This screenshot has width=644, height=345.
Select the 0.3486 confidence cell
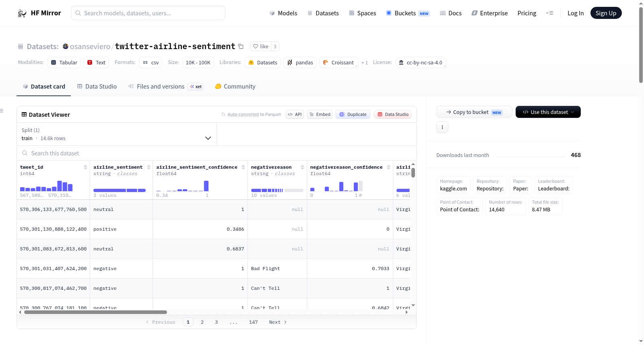coord(200,229)
